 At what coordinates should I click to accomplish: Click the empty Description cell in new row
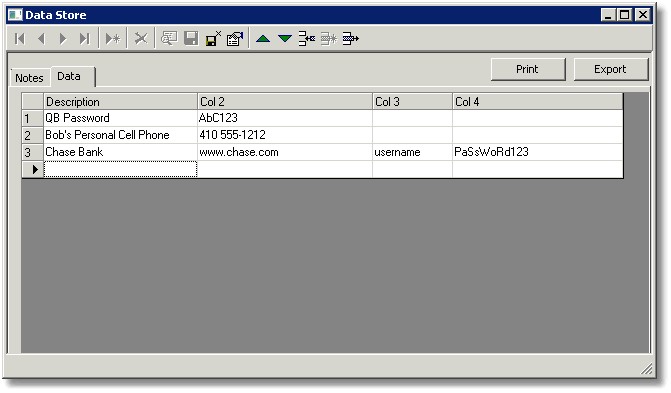pyautogui.click(x=120, y=169)
